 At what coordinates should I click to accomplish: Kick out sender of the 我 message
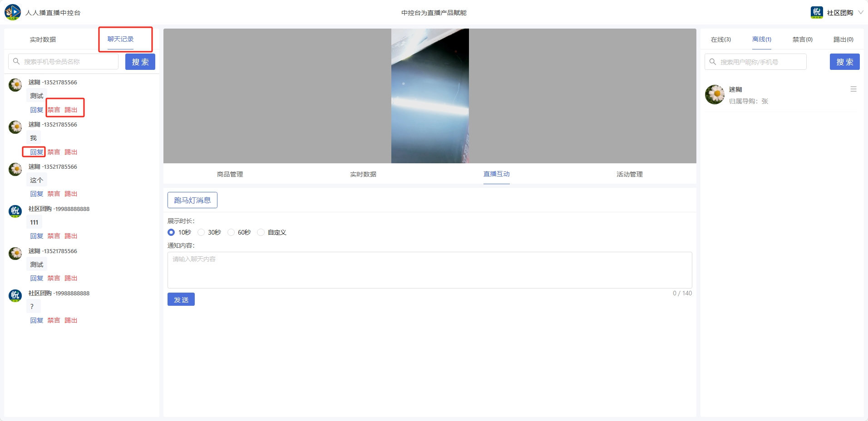tap(71, 152)
